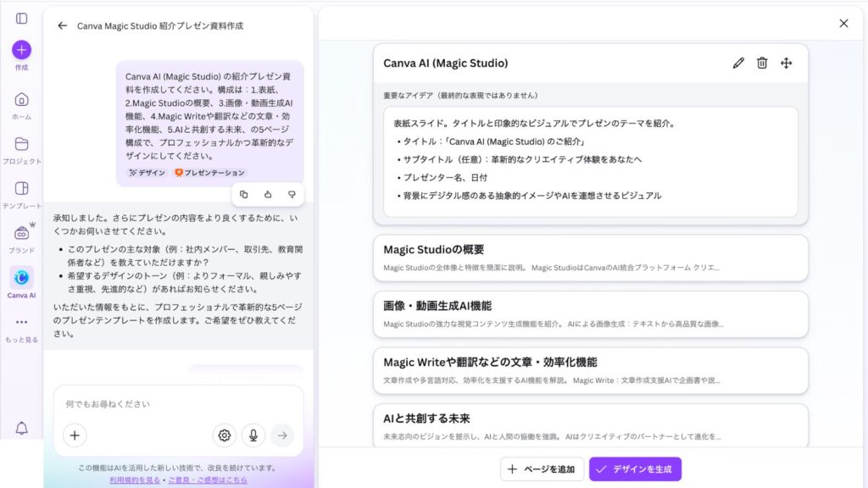Toggle the sidebar panel icon at top left
The width and height of the screenshot is (868, 488).
click(22, 19)
